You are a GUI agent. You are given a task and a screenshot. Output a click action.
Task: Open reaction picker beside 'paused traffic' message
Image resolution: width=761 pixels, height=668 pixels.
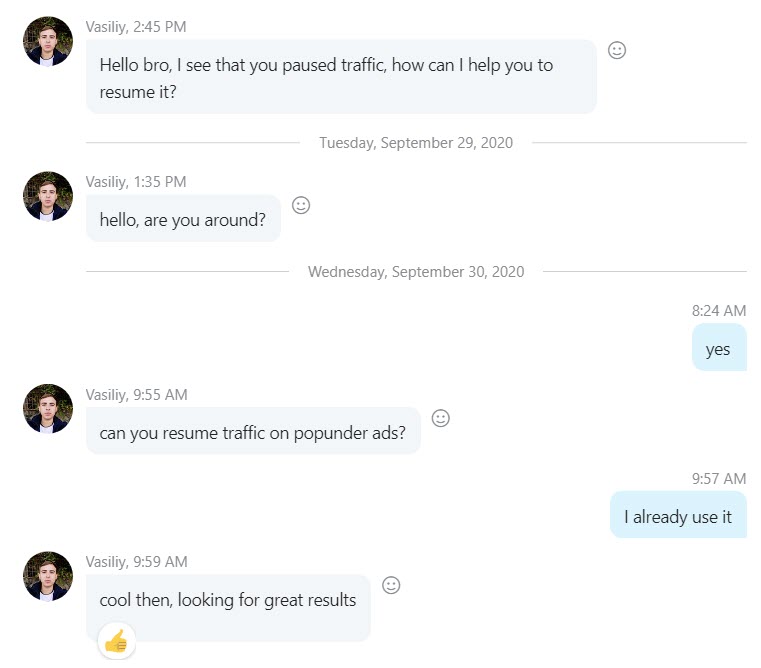(x=616, y=50)
